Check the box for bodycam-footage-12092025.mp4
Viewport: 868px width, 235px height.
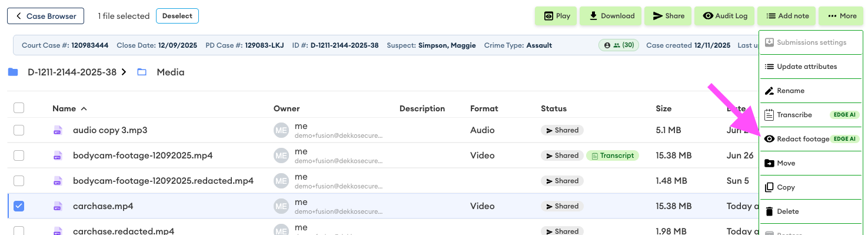19,155
